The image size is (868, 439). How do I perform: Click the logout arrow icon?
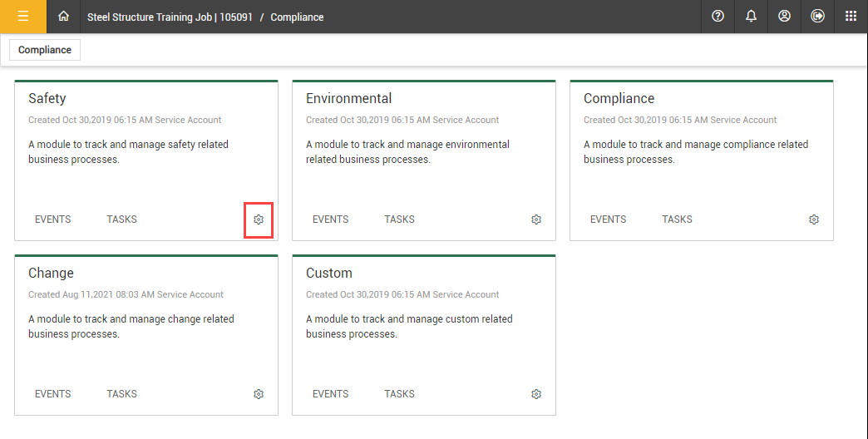click(817, 17)
